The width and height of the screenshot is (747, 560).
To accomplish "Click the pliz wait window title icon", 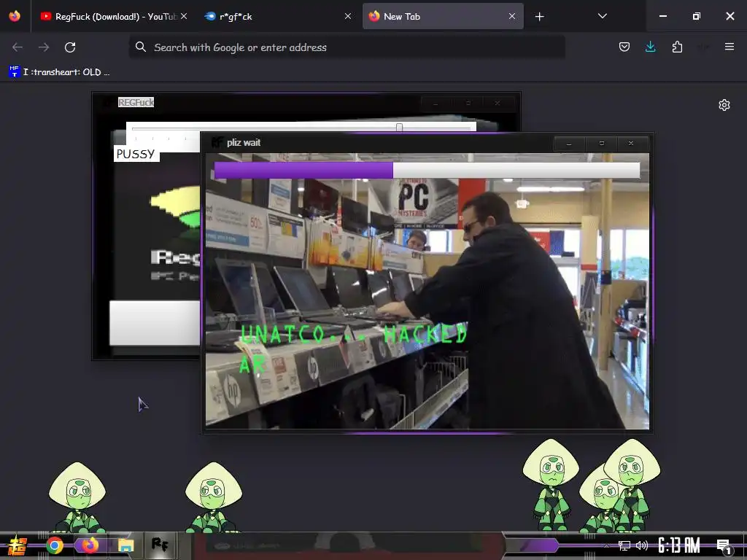I will click(x=217, y=142).
